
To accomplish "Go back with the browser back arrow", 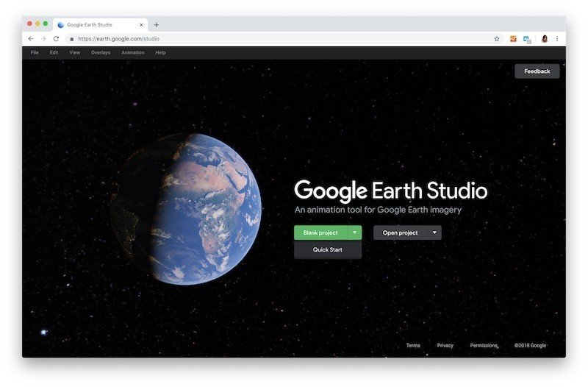I will (x=31, y=39).
